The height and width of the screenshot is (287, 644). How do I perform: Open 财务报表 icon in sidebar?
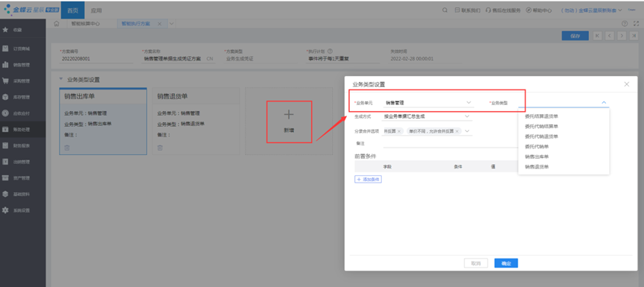[x=6, y=145]
